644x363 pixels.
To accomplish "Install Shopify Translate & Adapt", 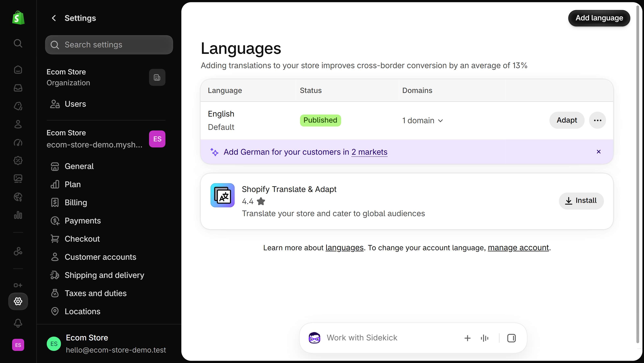I will [x=581, y=201].
